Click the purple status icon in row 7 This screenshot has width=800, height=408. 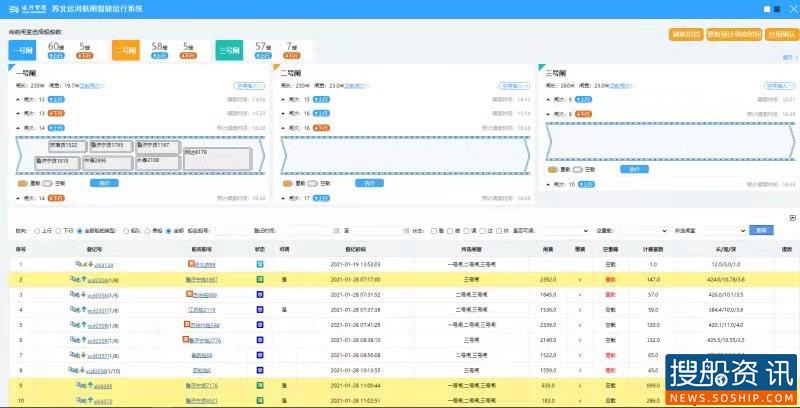pos(260,355)
